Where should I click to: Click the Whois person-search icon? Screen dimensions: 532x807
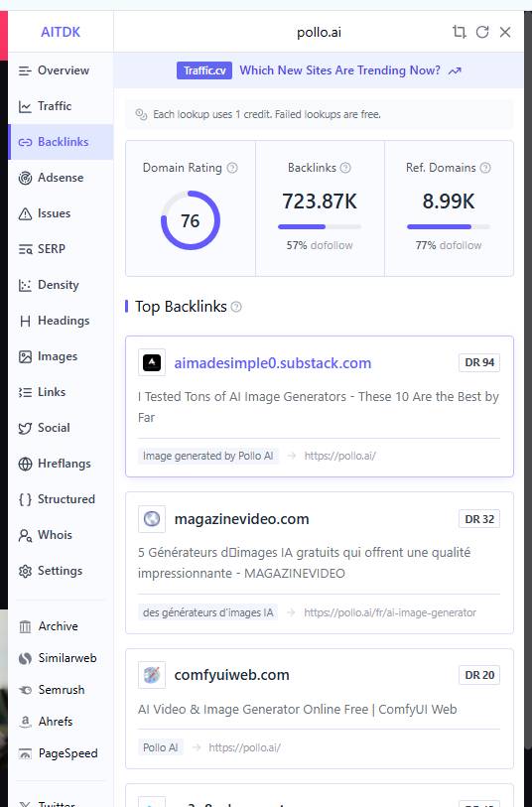[25, 535]
